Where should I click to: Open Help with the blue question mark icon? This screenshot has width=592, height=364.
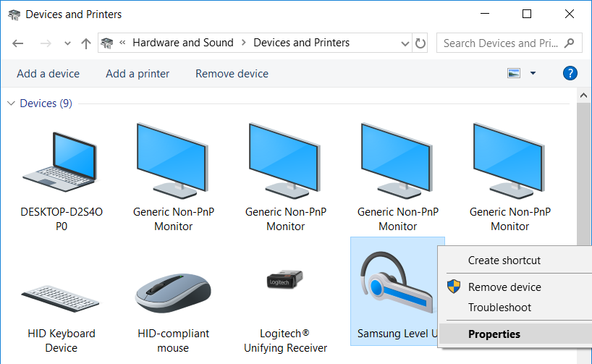point(570,73)
